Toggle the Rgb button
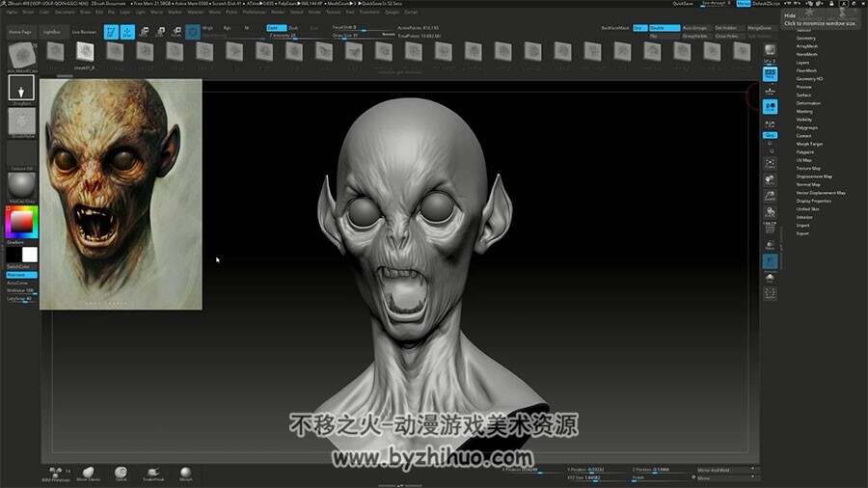Image resolution: width=868 pixels, height=488 pixels. pos(227,28)
